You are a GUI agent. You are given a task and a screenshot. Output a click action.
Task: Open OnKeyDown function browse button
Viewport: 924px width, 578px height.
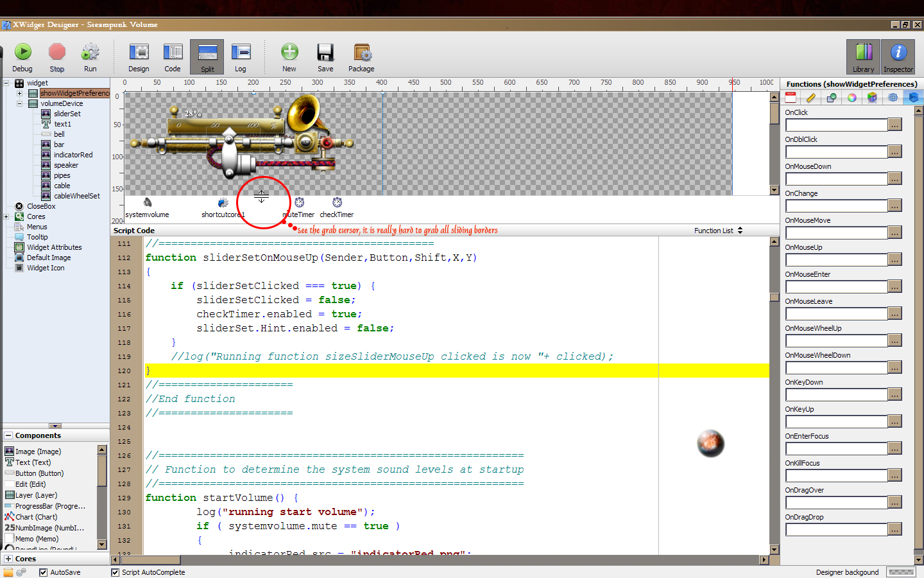[894, 394]
